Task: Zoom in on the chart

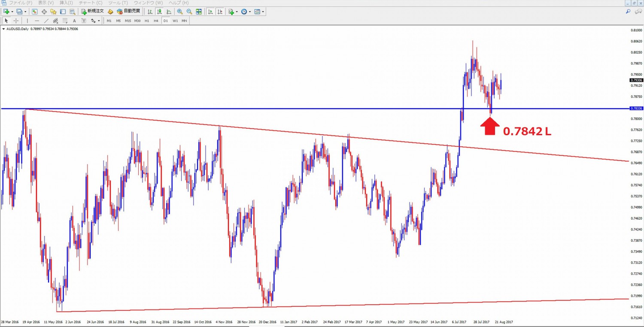Action: 179,12
